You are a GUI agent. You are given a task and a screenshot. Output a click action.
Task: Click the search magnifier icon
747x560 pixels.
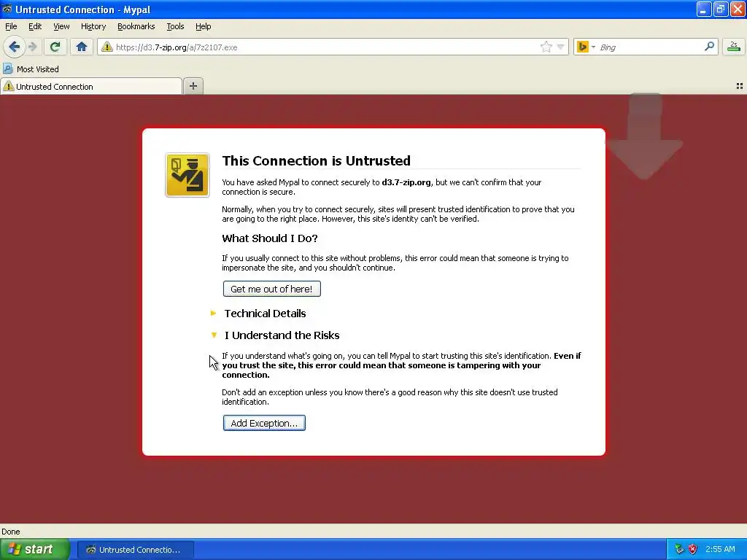click(x=709, y=47)
